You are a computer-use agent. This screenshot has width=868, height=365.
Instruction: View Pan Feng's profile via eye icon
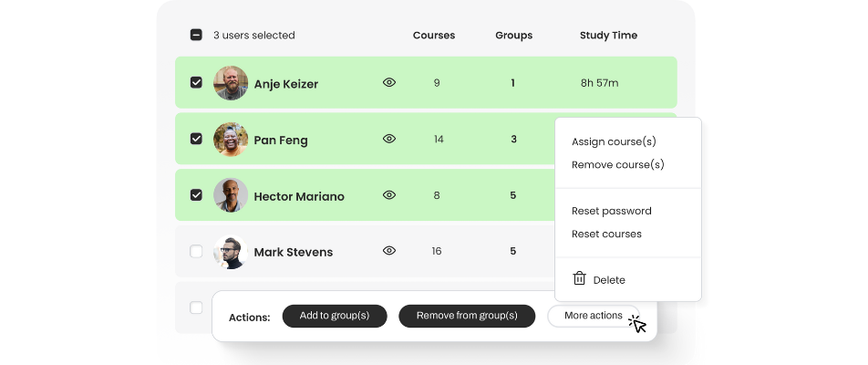(389, 139)
